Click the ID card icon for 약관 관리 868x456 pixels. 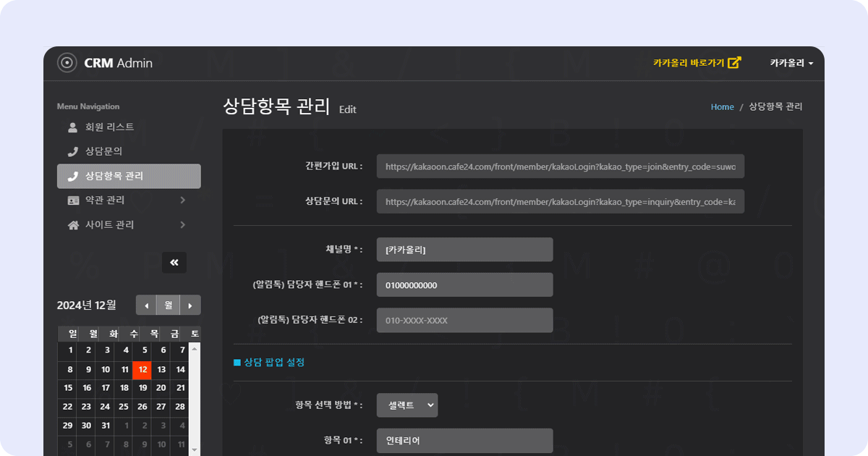[73, 200]
